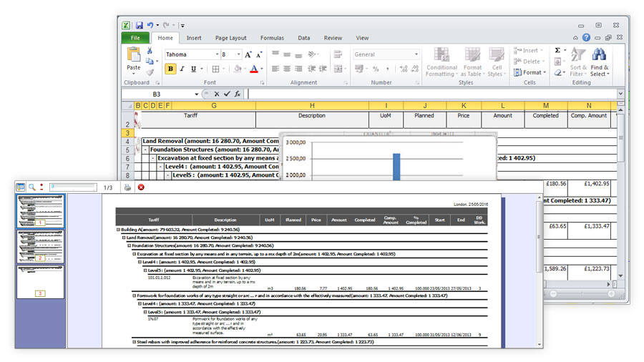The image size is (644, 362).
Task: Click the Excel Help question mark icon
Action: (x=587, y=37)
